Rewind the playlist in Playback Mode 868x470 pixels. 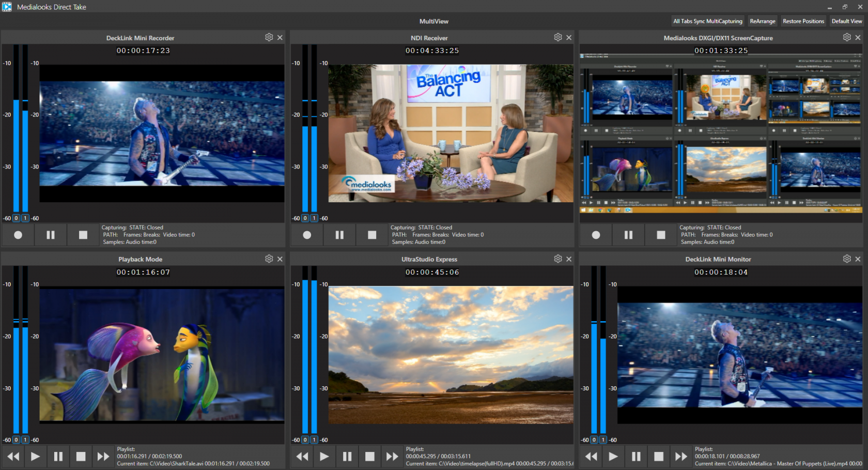13,456
